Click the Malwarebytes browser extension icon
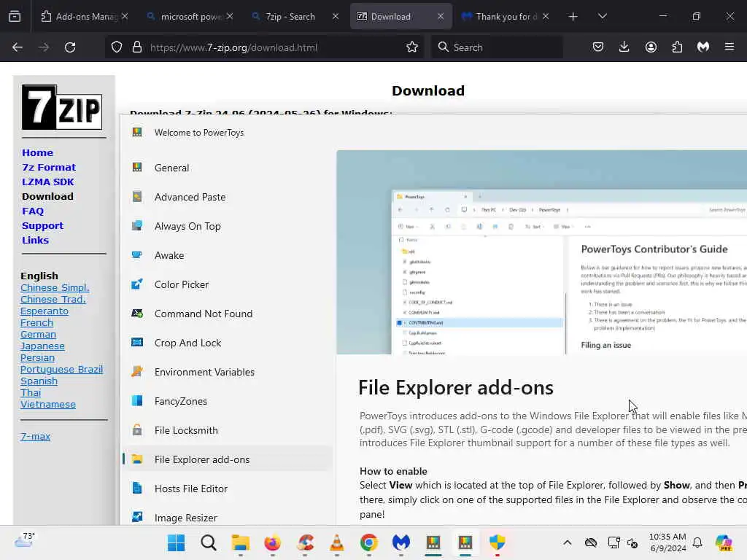 [x=703, y=47]
